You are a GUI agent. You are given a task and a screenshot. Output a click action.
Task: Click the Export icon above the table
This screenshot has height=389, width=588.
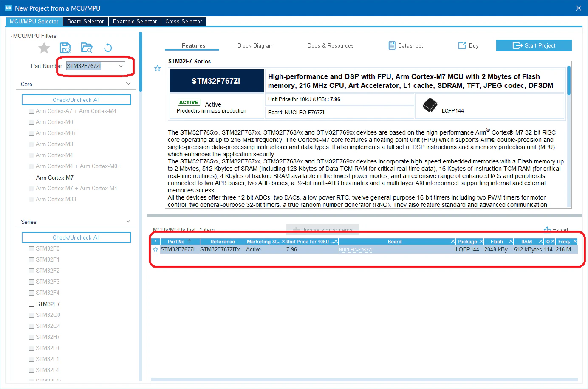[x=547, y=230]
